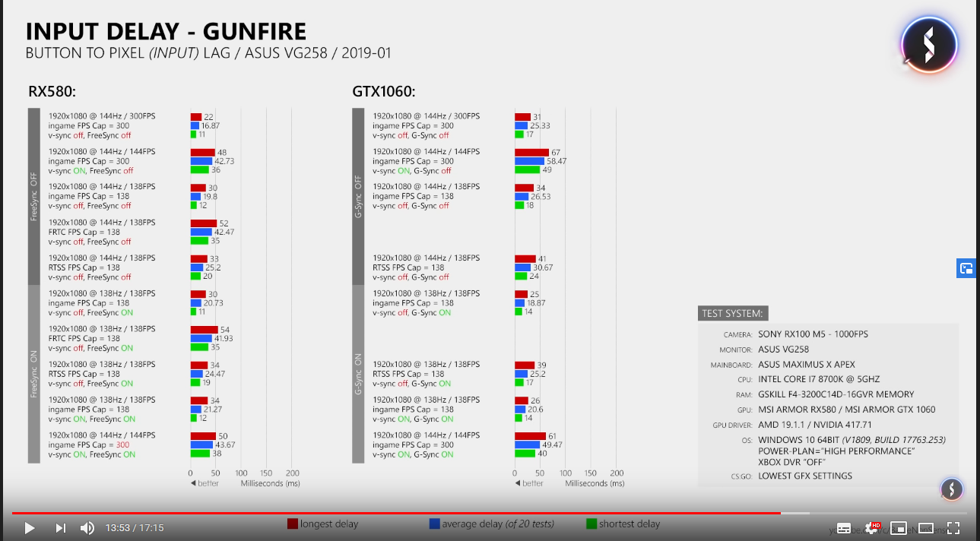Viewport: 980px width, 541px height.
Task: Skip to the next video
Action: (61, 527)
